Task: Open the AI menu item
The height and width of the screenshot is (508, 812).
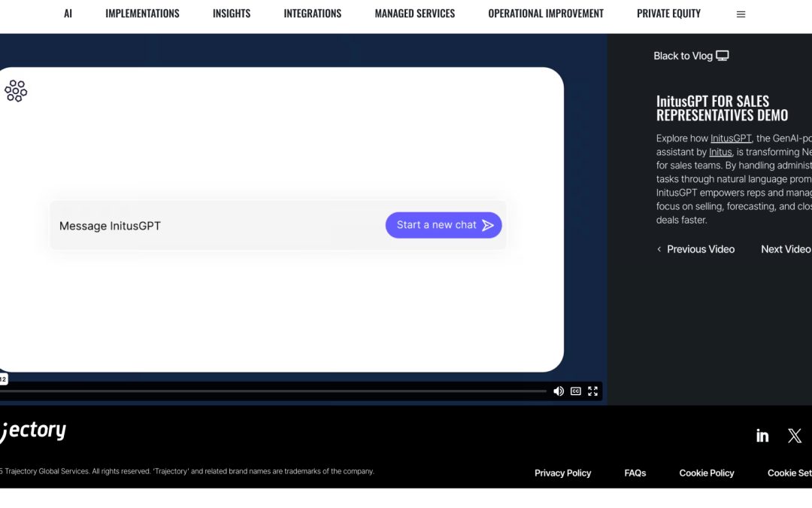Action: point(68,14)
